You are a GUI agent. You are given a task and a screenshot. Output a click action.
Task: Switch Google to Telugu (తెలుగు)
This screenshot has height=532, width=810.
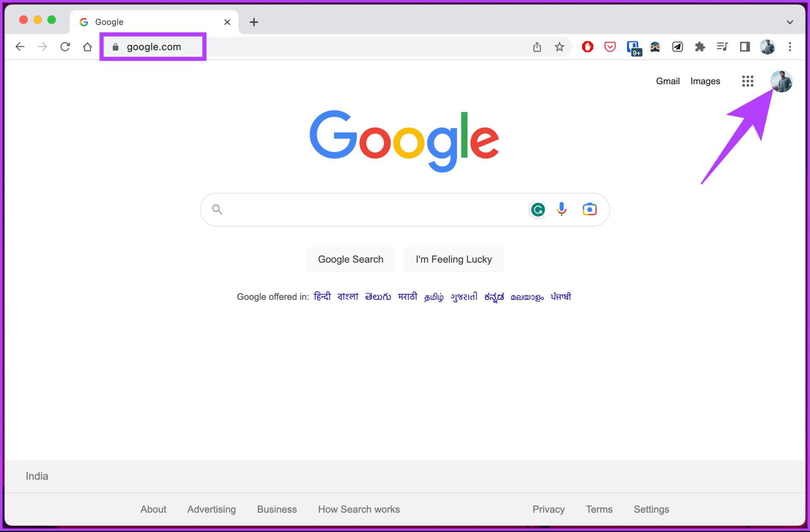click(x=378, y=297)
